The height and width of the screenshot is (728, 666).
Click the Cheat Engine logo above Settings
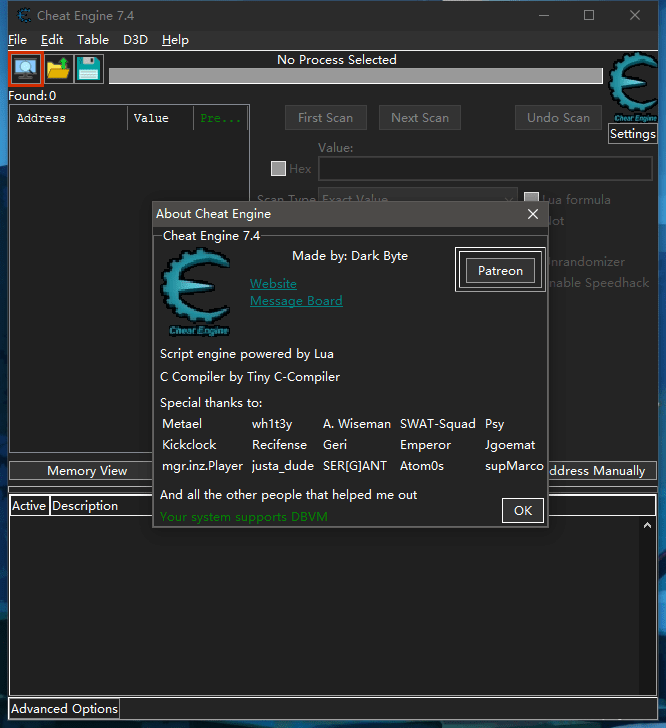coord(633,87)
